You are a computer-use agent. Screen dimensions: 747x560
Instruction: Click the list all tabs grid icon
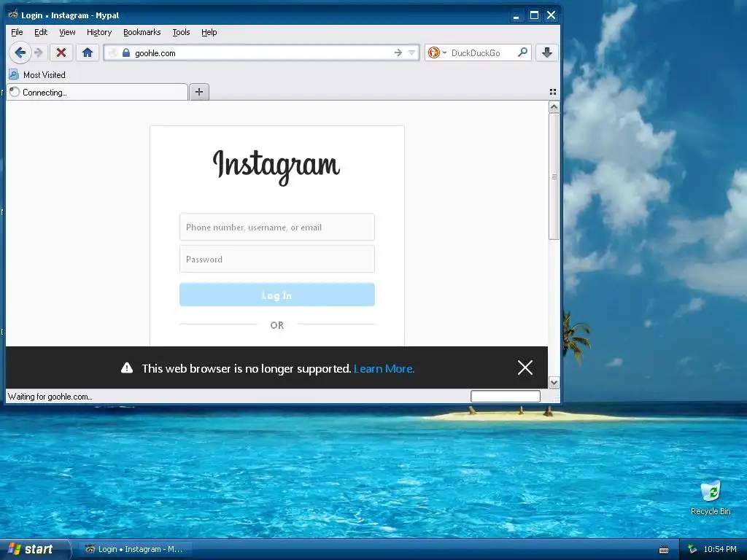[x=553, y=92]
